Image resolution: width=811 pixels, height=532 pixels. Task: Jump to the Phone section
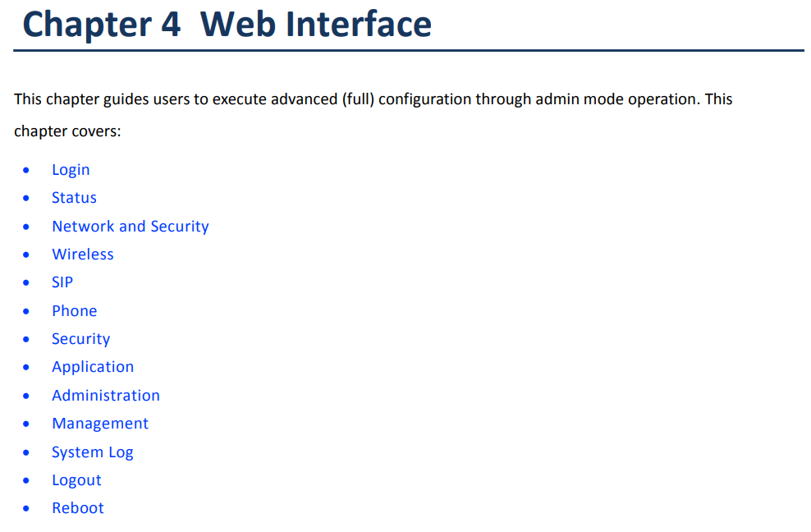(x=75, y=310)
